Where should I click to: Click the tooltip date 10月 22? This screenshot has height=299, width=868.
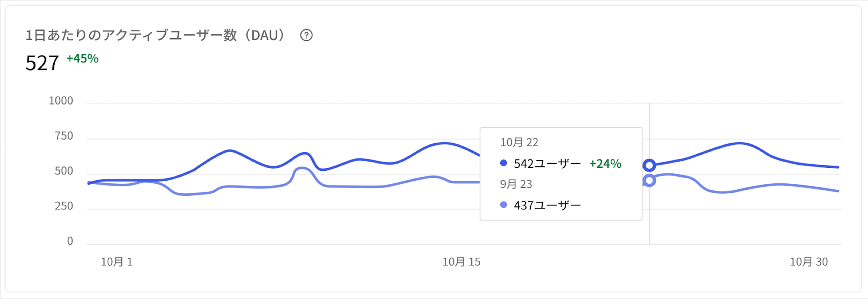(x=519, y=142)
